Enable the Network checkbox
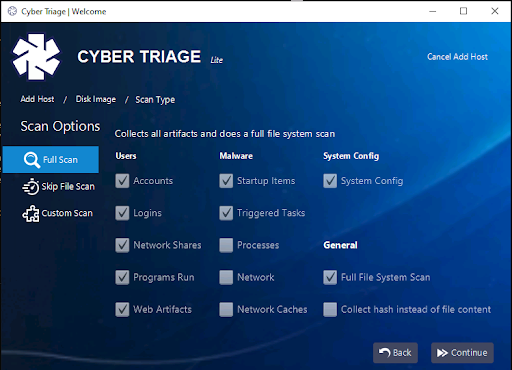Image resolution: width=512 pixels, height=370 pixels. point(226,277)
